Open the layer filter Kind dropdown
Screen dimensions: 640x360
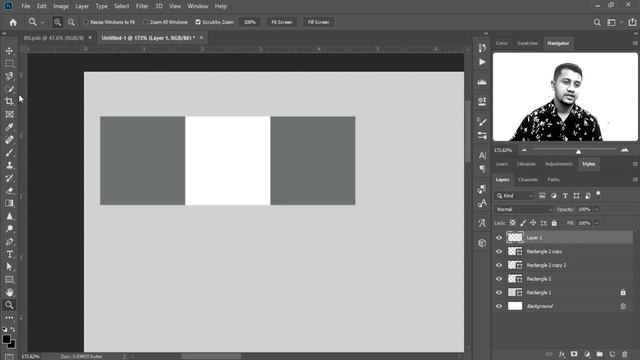tap(514, 196)
